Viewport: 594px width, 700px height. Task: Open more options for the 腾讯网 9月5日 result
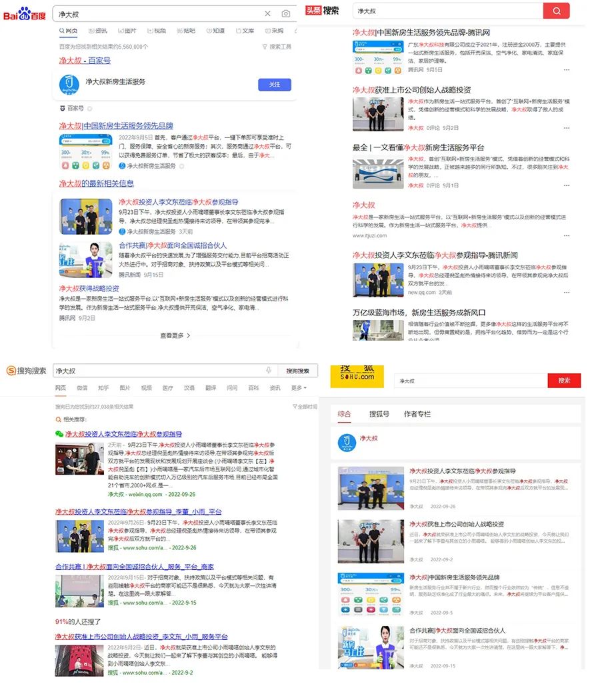[x=566, y=69]
